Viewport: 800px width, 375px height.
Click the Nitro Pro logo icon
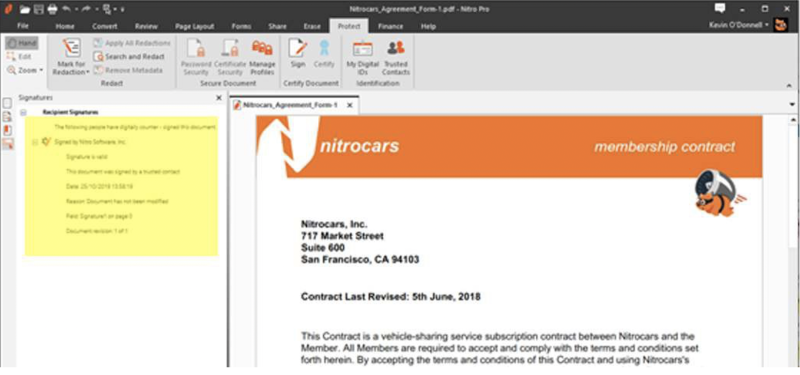coord(8,9)
